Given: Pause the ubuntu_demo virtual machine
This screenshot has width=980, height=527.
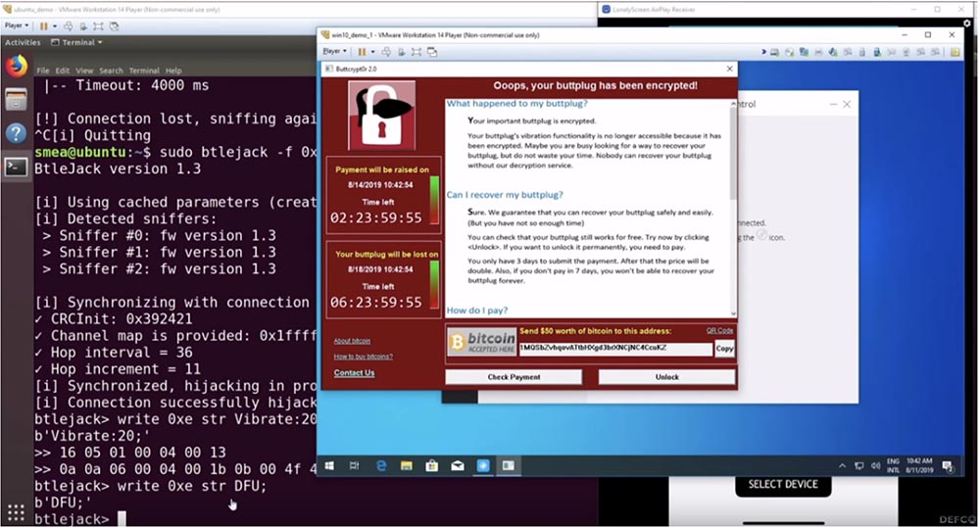Looking at the screenshot, I should [44, 26].
